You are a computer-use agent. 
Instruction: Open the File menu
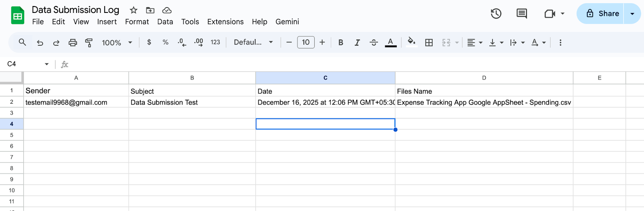[x=38, y=22]
